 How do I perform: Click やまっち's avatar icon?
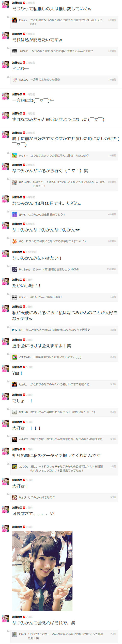click(14, 412)
